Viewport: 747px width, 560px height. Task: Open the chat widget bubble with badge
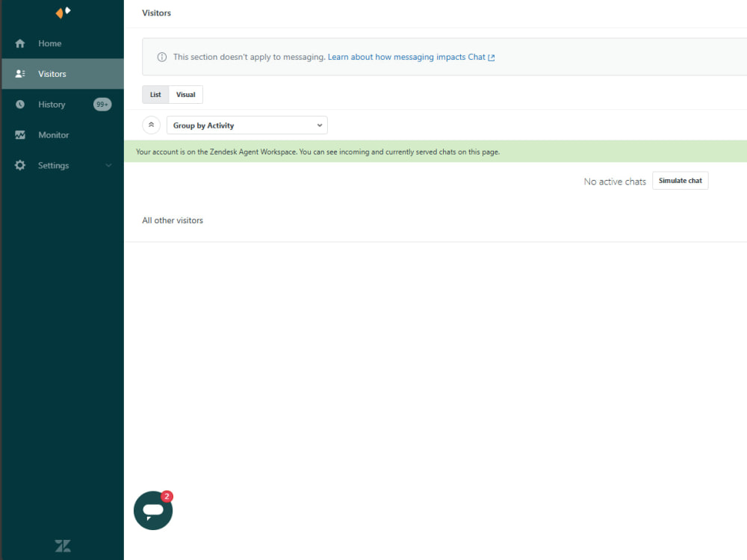coord(153,511)
